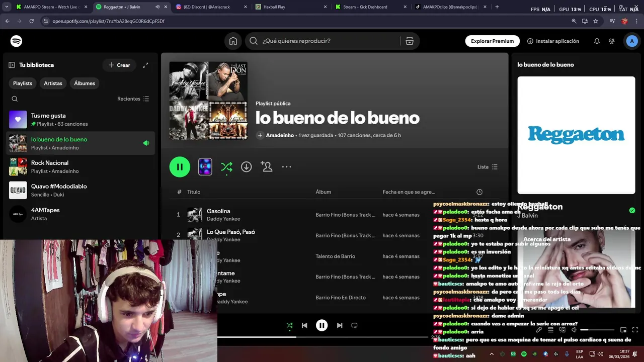The width and height of the screenshot is (644, 362).
Task: Mute Reggaeton tab via its speaker icon
Action: pyautogui.click(x=157, y=7)
